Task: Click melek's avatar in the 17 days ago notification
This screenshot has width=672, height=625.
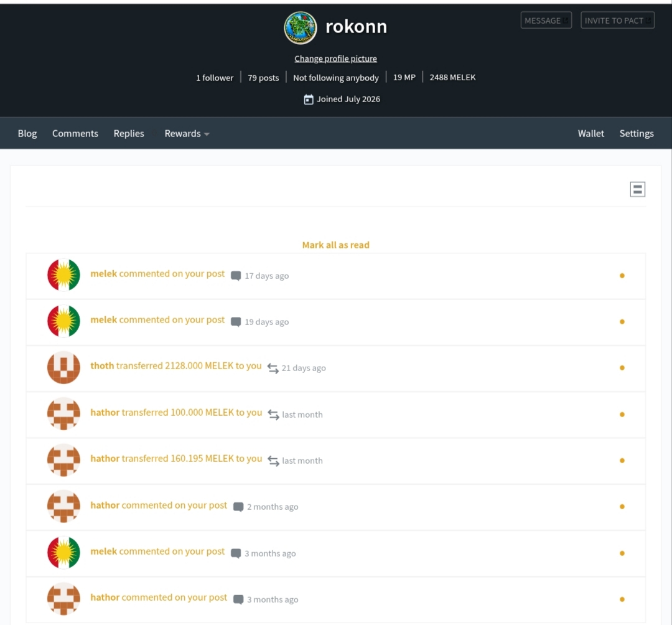Action: [63, 275]
